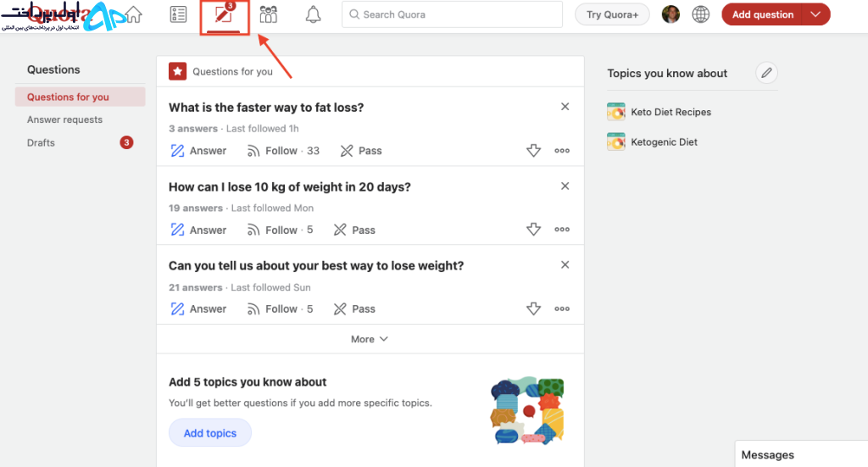Screen dimensions: 868x467
Task: Focus the Search Quora field
Action: pyautogui.click(x=452, y=14)
